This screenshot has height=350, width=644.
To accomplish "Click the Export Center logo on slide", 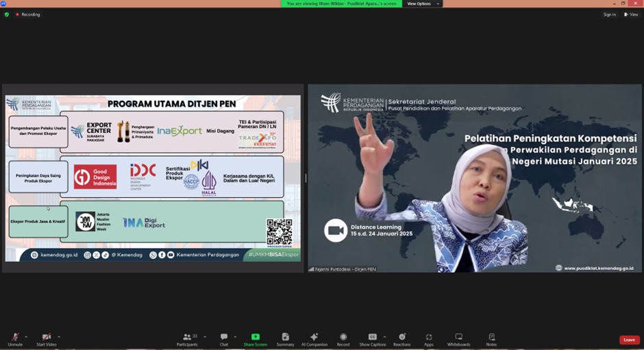I will [91, 132].
